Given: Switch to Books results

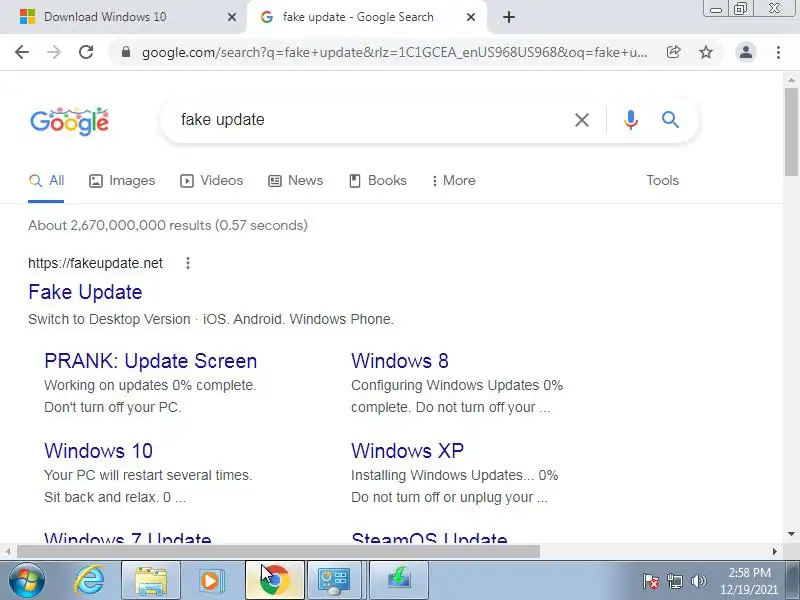Looking at the screenshot, I should pos(378,181).
